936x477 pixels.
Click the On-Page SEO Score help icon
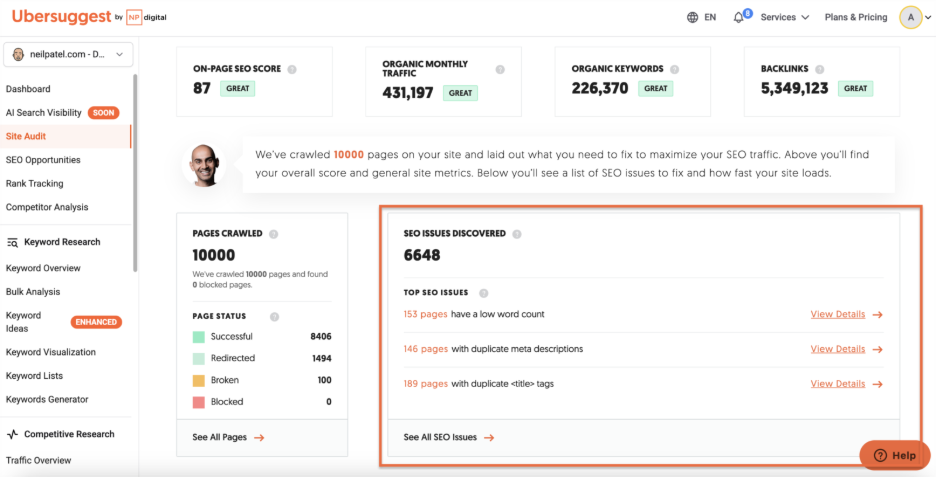tap(292, 69)
